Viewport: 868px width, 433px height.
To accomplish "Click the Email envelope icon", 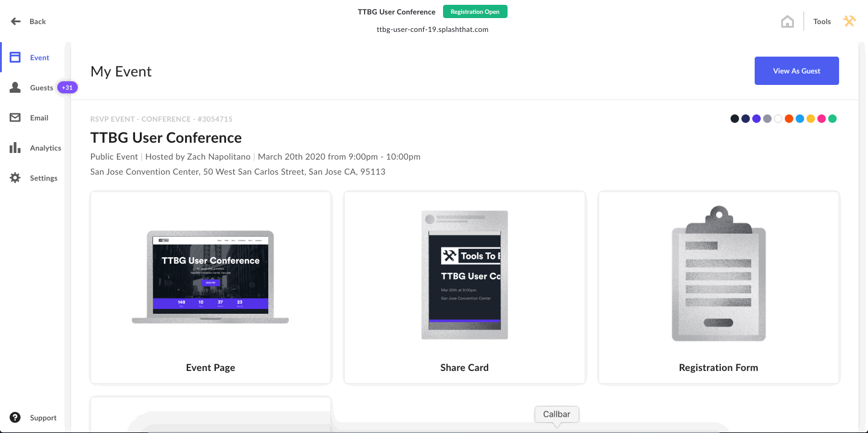I will click(16, 118).
